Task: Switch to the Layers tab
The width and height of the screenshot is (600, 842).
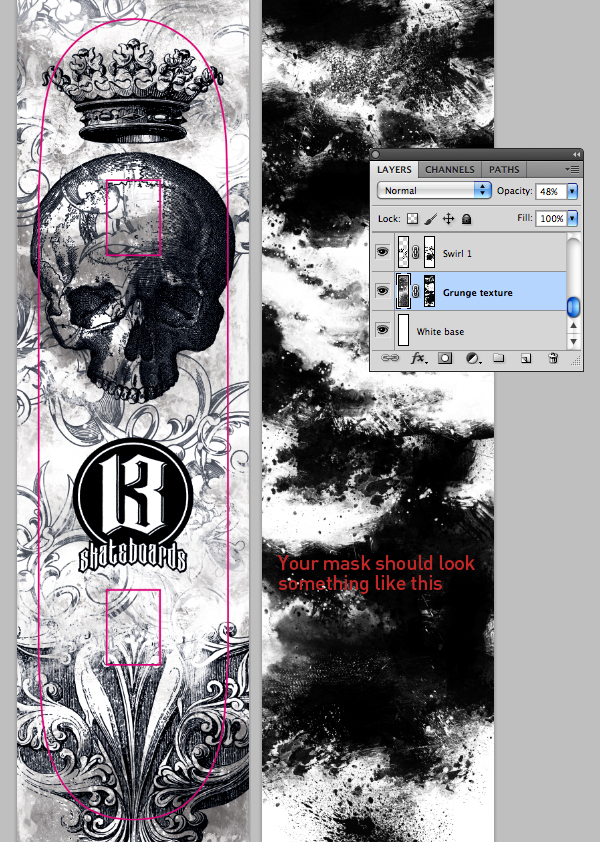Action: [394, 170]
